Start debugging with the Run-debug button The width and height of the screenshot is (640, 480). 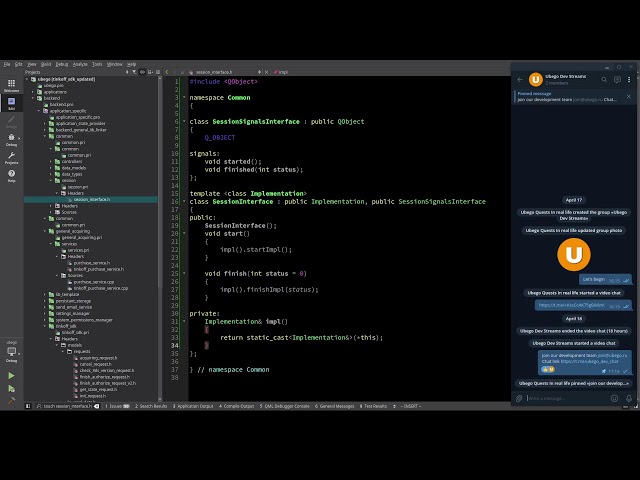[11, 389]
